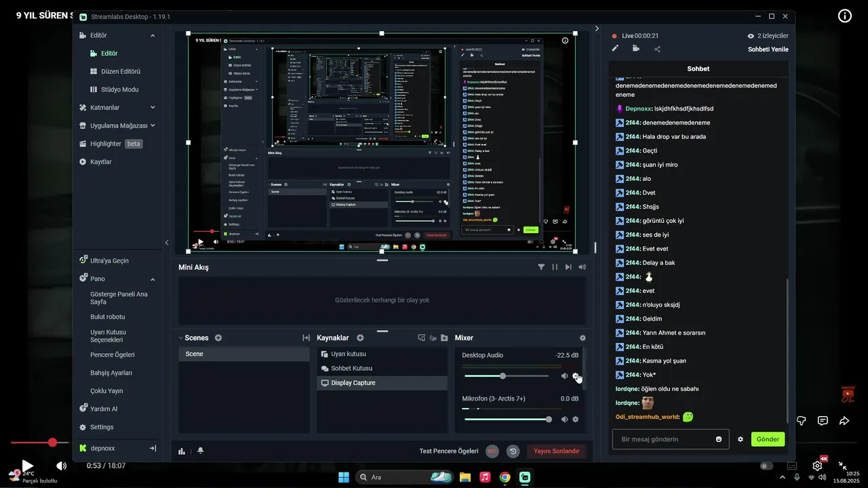Image resolution: width=868 pixels, height=488 pixels.
Task: Show hidden system tray icons
Action: pyautogui.click(x=782, y=477)
